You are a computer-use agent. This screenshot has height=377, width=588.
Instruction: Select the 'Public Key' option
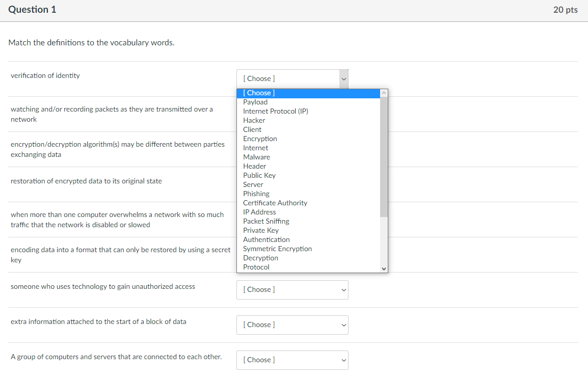308,176
